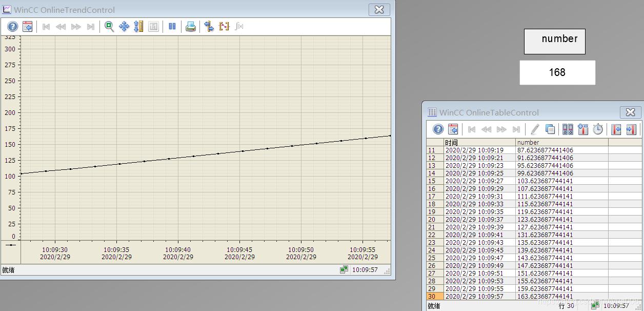The width and height of the screenshot is (644, 311).
Task: Close the WinCC OnlineTrendControl window
Action: point(379,9)
